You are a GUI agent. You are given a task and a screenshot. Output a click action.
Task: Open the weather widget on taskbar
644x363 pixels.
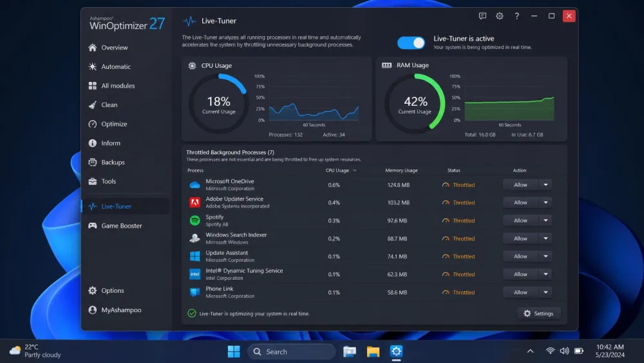pos(35,351)
